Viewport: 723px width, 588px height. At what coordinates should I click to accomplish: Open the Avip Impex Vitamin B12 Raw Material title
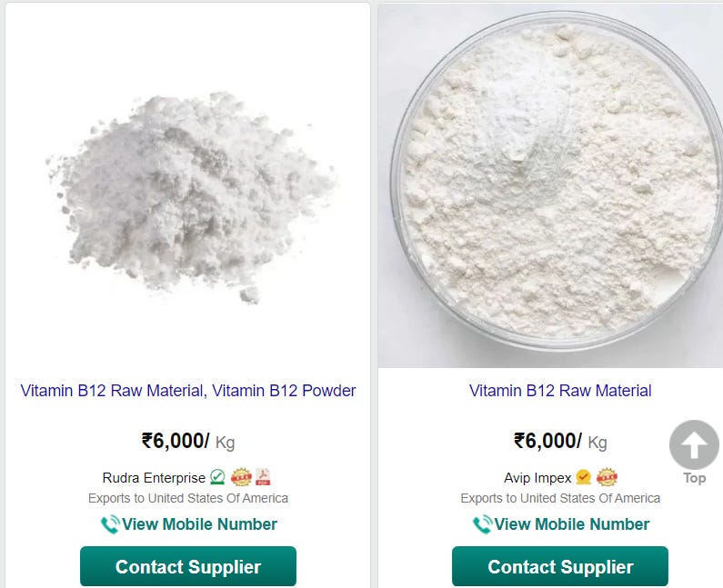coord(560,391)
